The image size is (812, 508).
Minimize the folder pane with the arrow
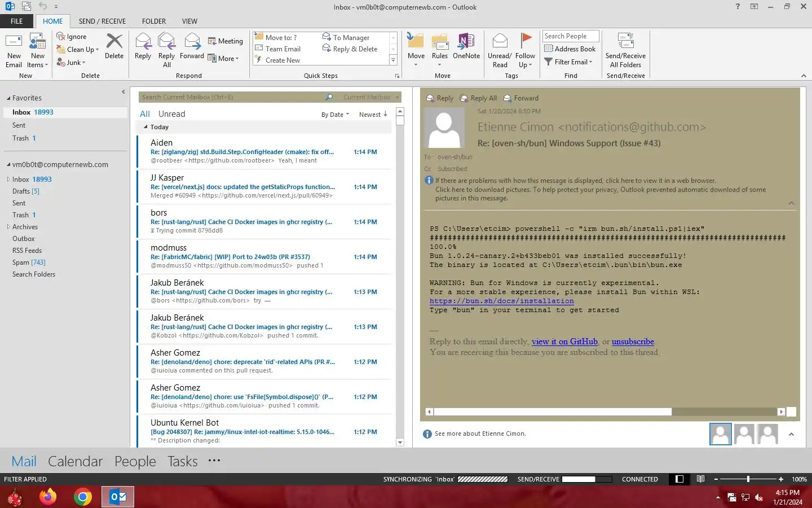click(x=123, y=91)
